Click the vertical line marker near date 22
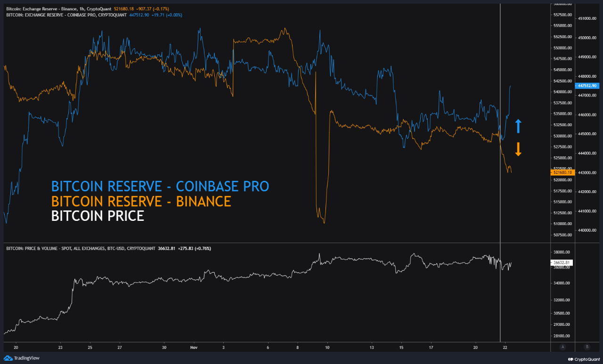 (500, 141)
